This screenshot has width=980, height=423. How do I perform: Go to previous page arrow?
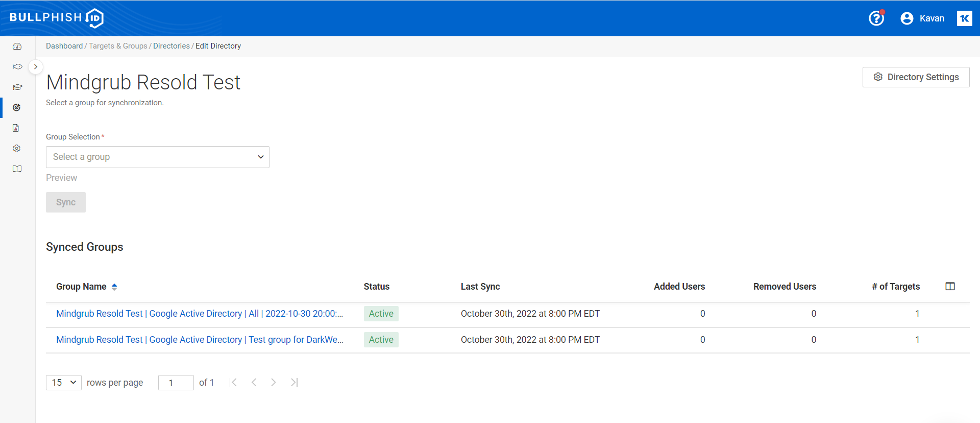(x=254, y=383)
